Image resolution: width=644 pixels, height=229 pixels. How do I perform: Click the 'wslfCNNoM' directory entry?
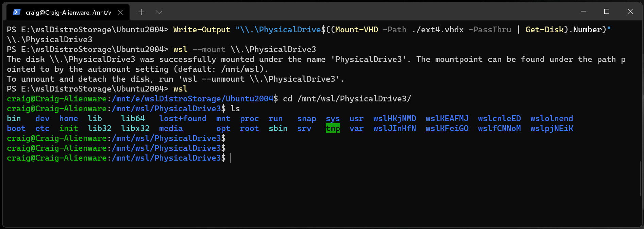click(499, 128)
